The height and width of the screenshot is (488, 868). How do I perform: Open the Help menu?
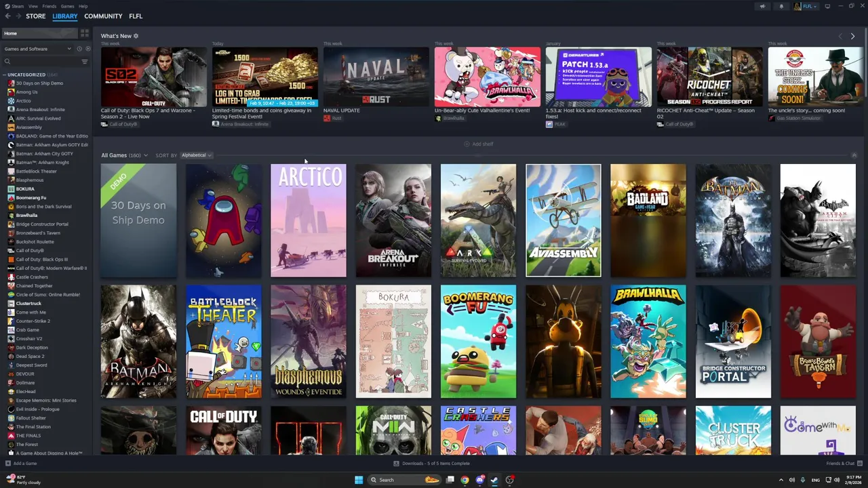[x=83, y=6]
